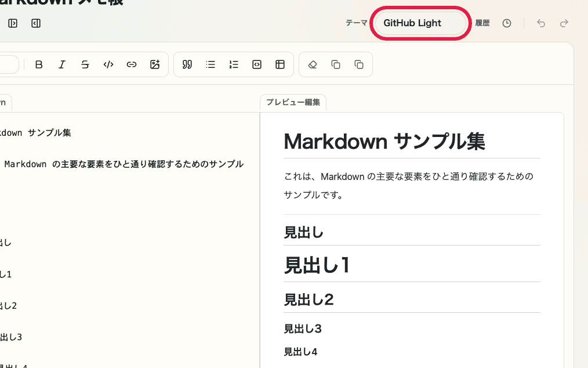
Task: Apply strikethrough formatting
Action: 85,64
